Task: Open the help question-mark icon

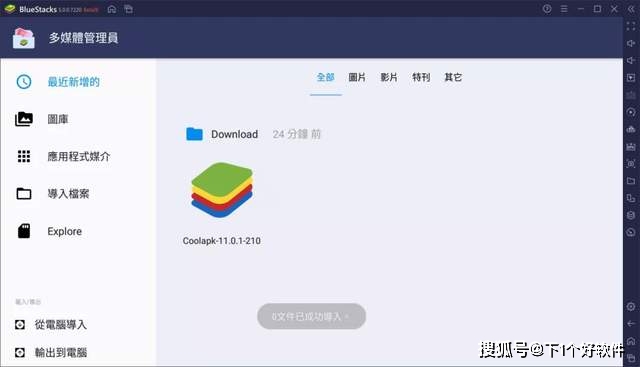Action: point(547,9)
